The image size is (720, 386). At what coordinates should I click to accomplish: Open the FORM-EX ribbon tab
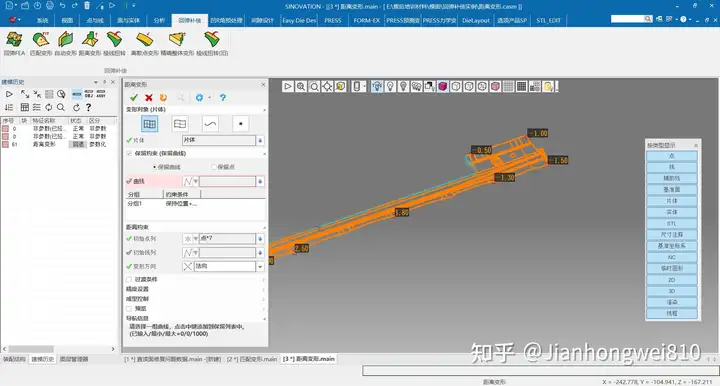(x=366, y=20)
